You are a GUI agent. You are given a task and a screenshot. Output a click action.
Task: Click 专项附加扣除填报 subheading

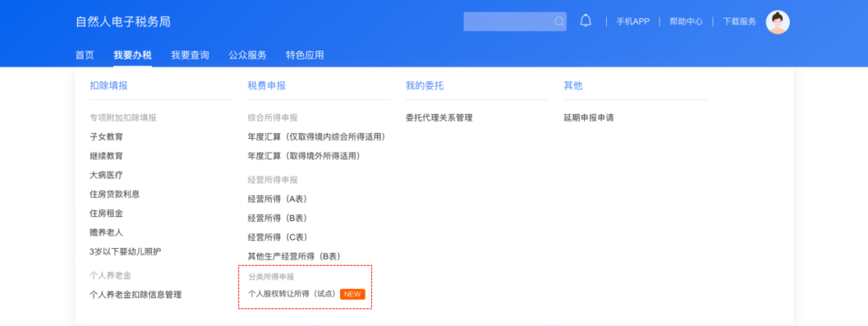[123, 118]
